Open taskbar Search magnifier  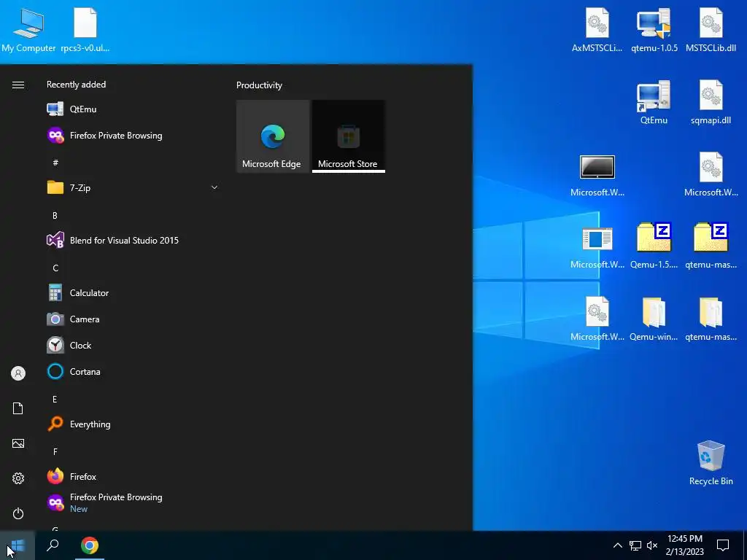click(53, 545)
